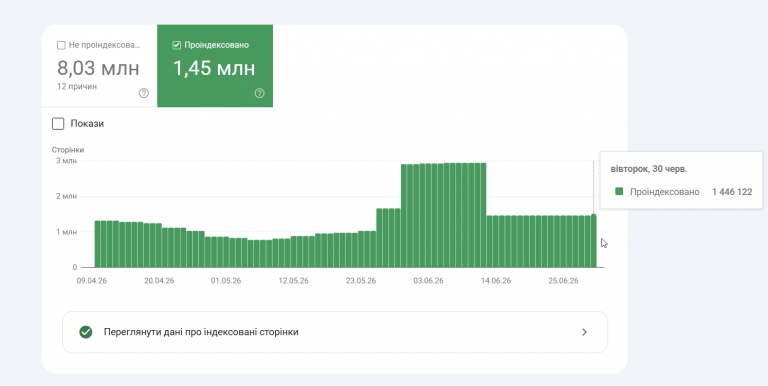Click the bar above 23.05.26 label
This screenshot has width=768, height=386.
click(361, 249)
